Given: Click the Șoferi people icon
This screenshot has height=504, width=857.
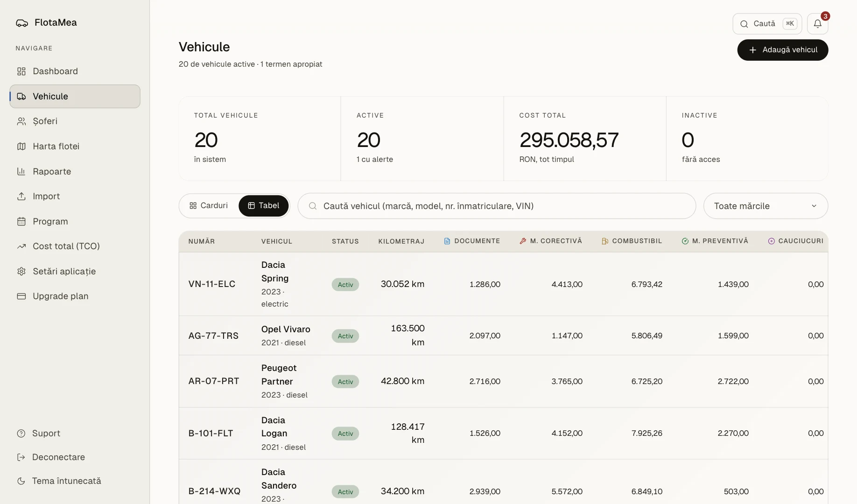Looking at the screenshot, I should (x=21, y=121).
